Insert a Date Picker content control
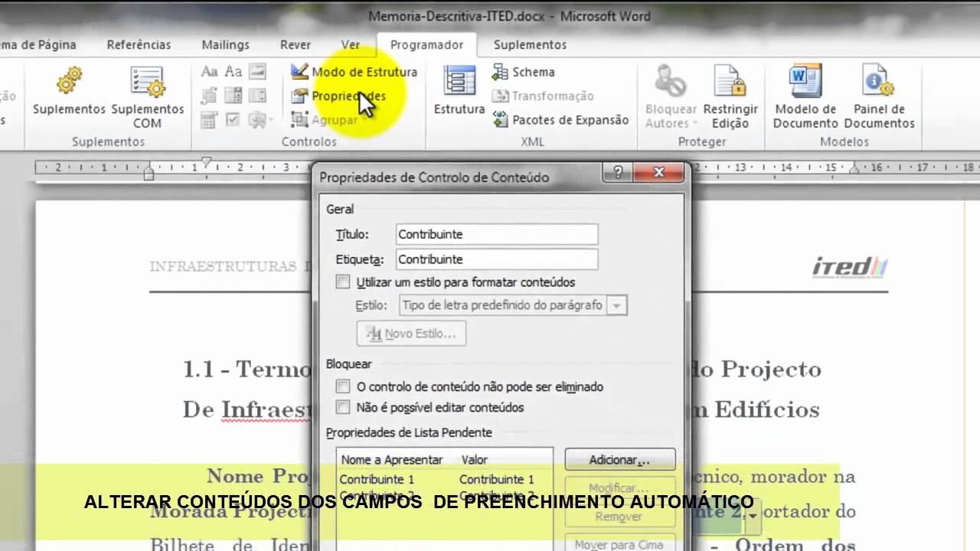980x551 pixels. pyautogui.click(x=209, y=119)
